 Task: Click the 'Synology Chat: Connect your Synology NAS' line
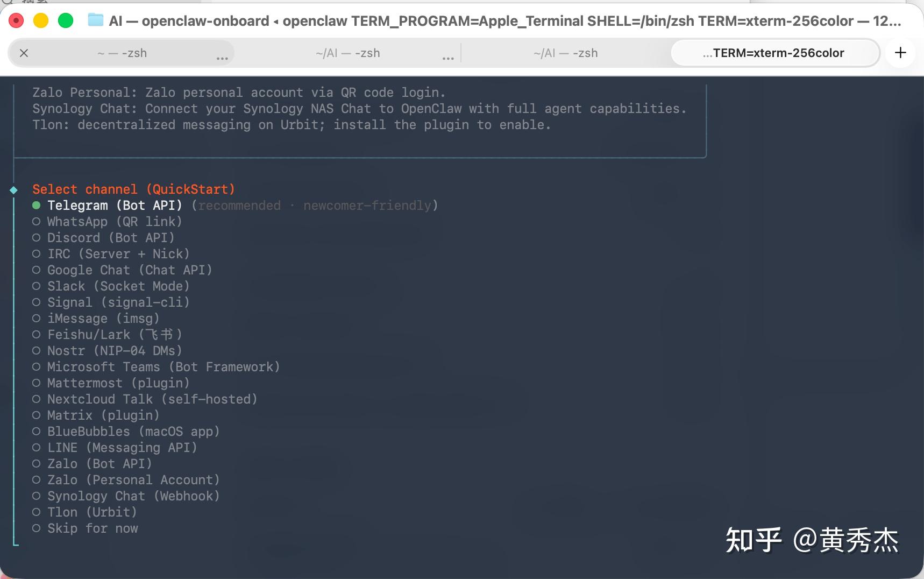(359, 109)
